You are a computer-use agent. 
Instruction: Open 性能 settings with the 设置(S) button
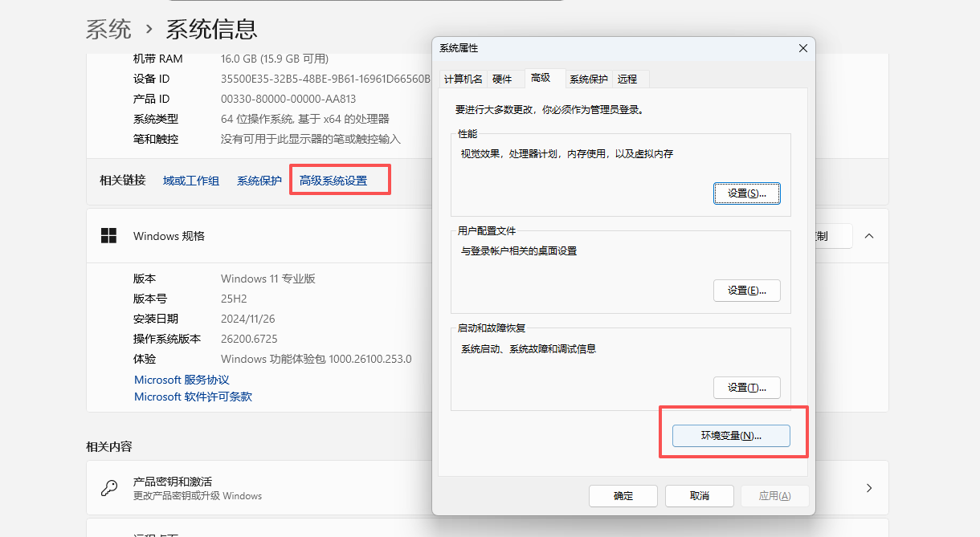(746, 193)
